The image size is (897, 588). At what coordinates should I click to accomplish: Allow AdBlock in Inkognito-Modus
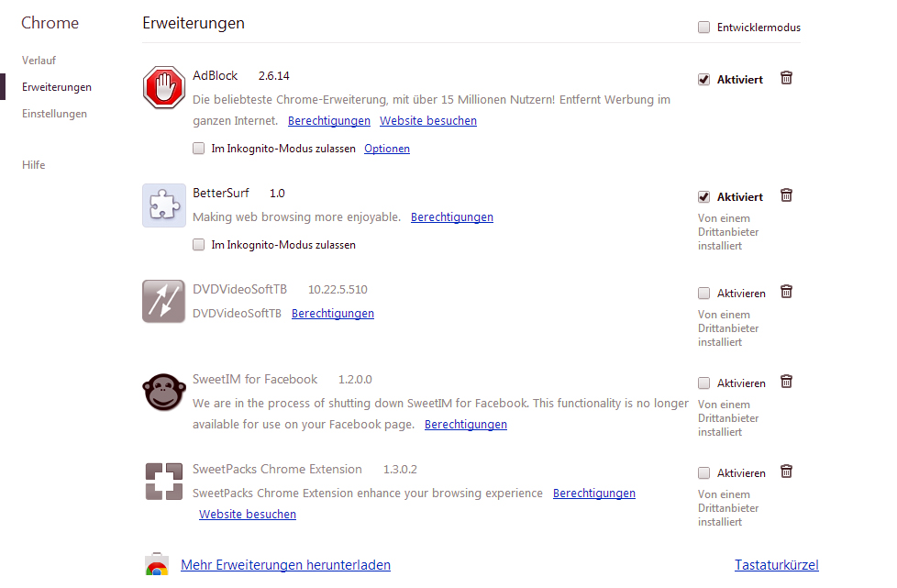tap(198, 148)
